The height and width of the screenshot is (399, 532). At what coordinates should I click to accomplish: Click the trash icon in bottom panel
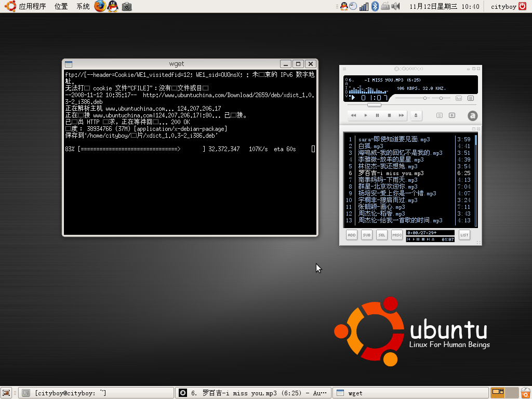526,393
